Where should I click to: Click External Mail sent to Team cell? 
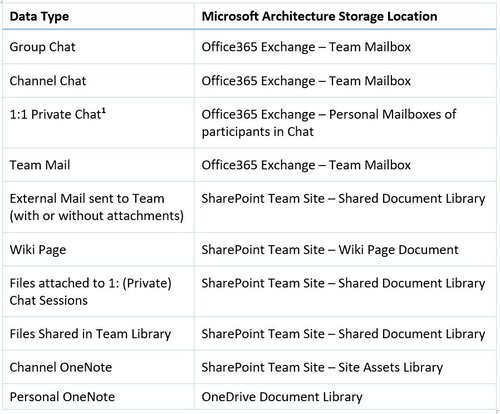point(97,207)
